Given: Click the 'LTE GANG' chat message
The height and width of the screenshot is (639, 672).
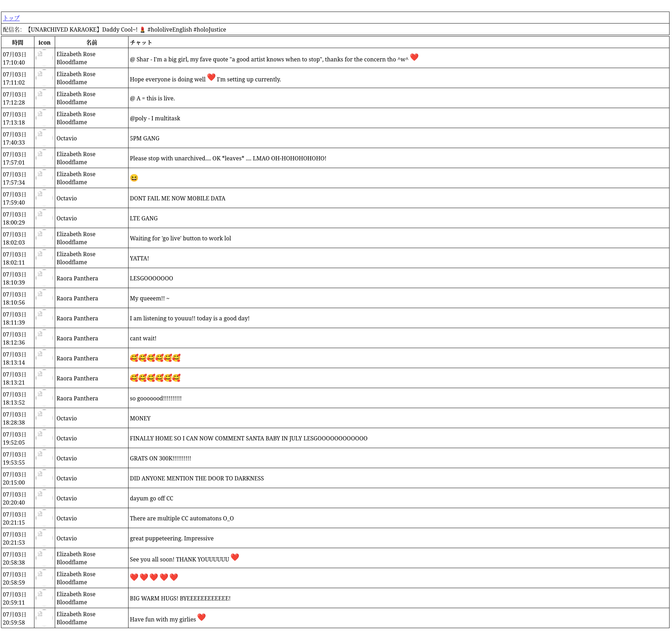Looking at the screenshot, I should click(x=144, y=218).
